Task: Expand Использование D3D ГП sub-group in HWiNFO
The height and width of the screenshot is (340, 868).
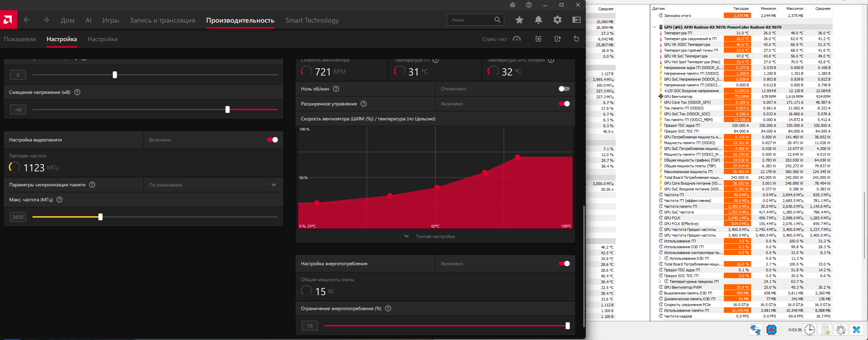Action: [660, 258]
